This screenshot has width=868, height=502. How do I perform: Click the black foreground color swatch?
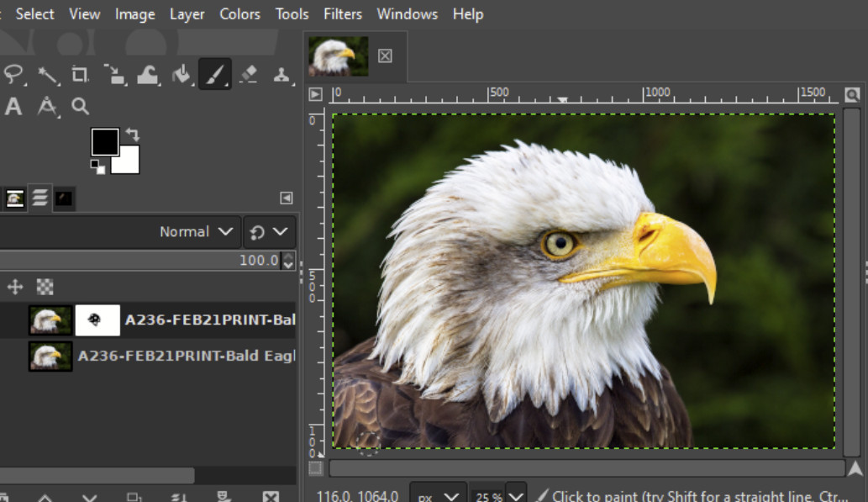coord(104,141)
